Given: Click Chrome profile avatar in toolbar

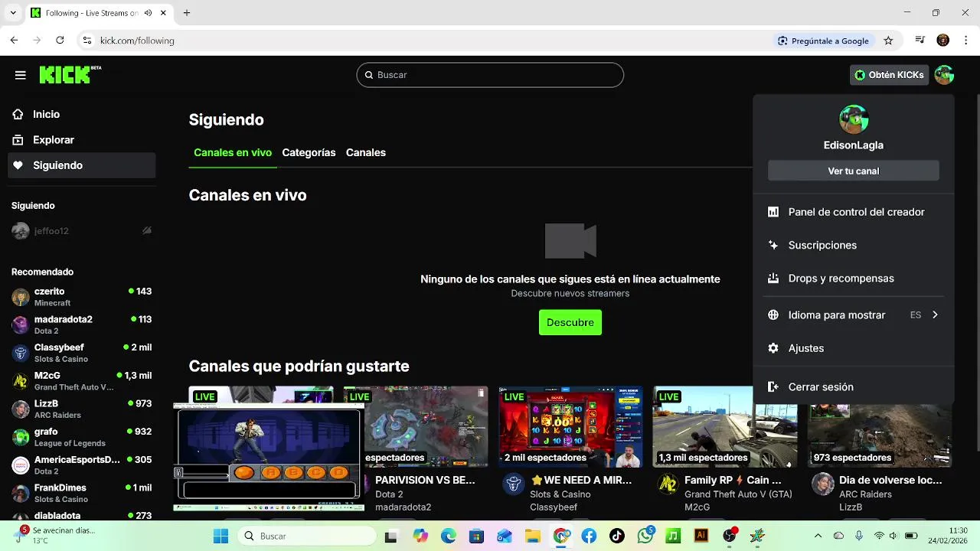Looking at the screenshot, I should pyautogui.click(x=943, y=41).
